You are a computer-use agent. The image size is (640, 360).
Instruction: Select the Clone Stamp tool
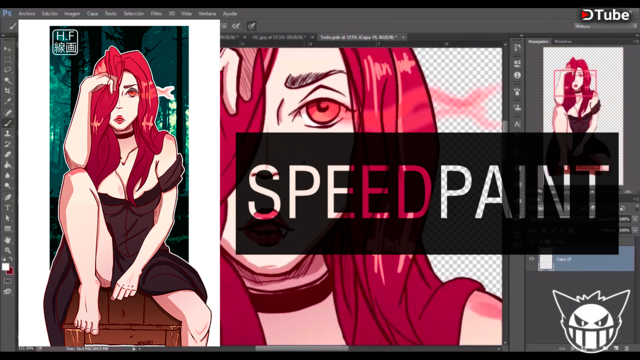click(x=8, y=133)
